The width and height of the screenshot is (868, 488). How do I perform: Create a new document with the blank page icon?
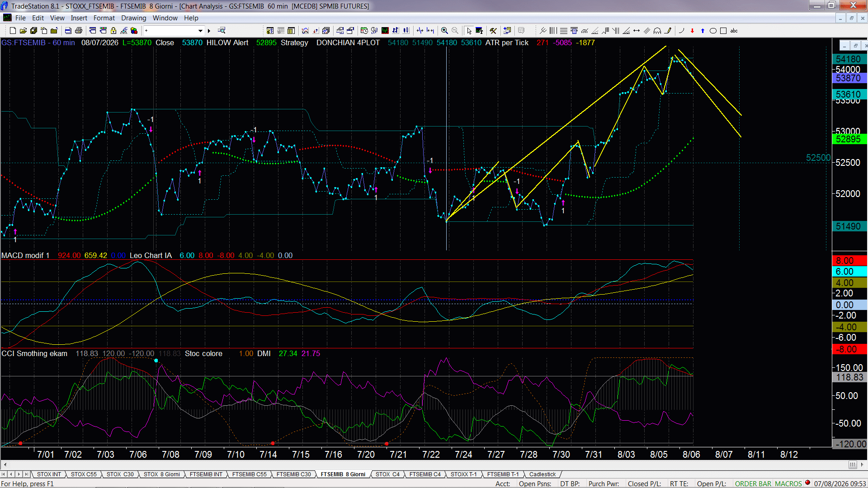click(x=13, y=31)
